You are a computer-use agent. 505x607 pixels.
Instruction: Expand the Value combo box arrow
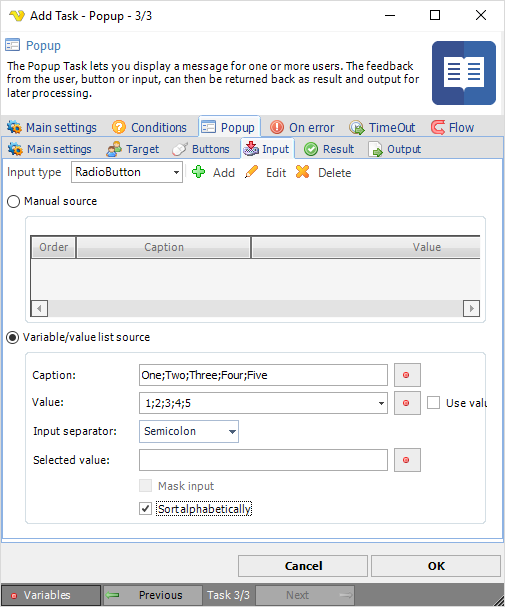click(381, 403)
